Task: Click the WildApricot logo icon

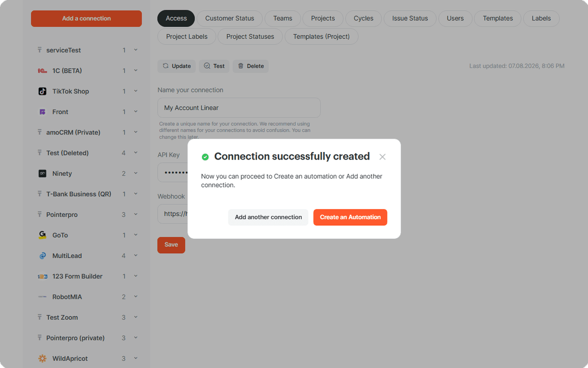Action: tap(43, 359)
